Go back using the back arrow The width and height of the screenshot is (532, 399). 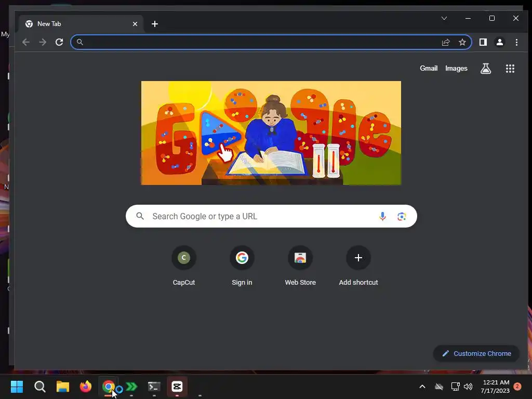(x=26, y=42)
